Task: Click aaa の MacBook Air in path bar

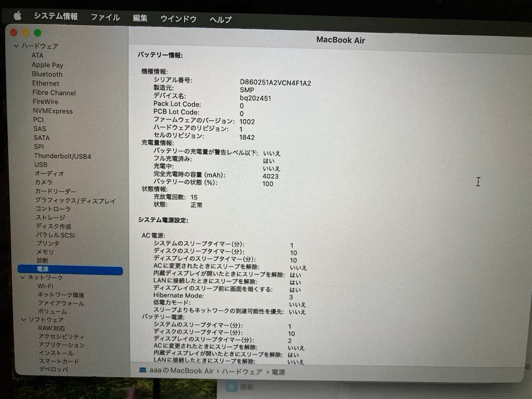Action: [x=181, y=370]
